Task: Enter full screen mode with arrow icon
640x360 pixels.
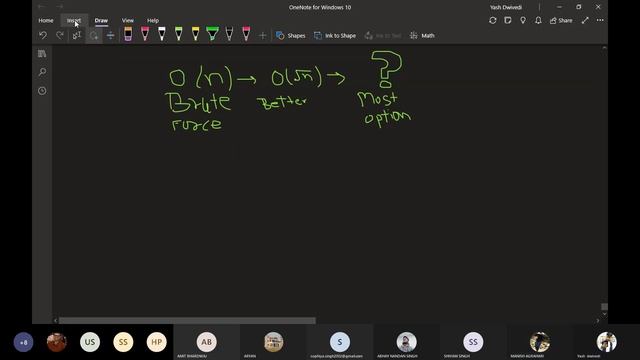Action: point(585,20)
